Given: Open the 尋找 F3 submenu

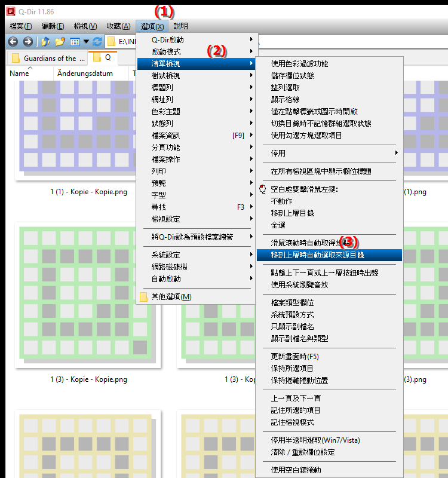Looking at the screenshot, I should (196, 207).
